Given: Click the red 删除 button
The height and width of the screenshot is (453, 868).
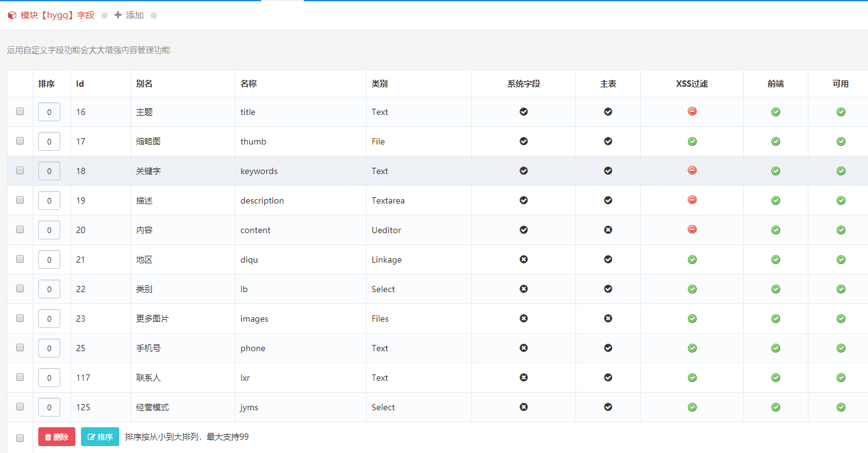Looking at the screenshot, I should tap(56, 437).
